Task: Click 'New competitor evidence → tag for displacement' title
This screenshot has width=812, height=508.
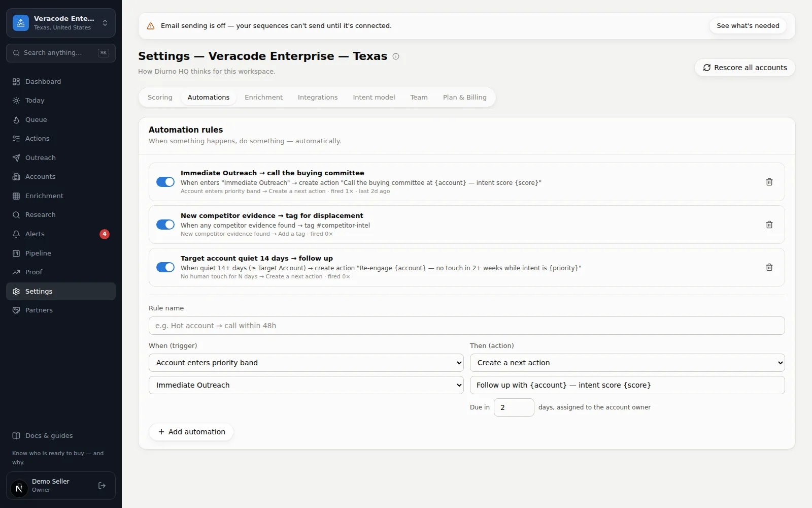Action: (x=272, y=216)
